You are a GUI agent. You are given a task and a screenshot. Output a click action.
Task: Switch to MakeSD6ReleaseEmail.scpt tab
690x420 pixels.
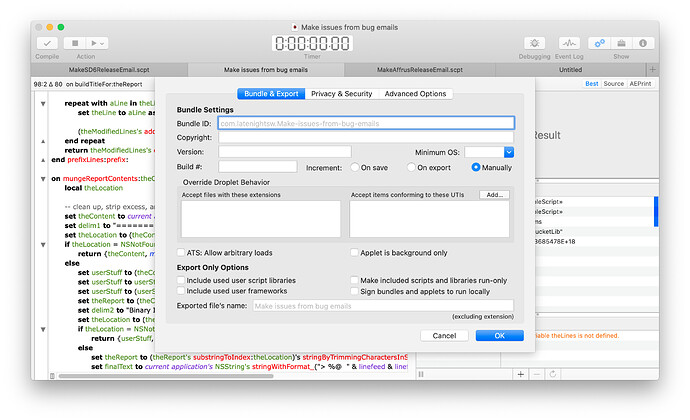click(109, 70)
